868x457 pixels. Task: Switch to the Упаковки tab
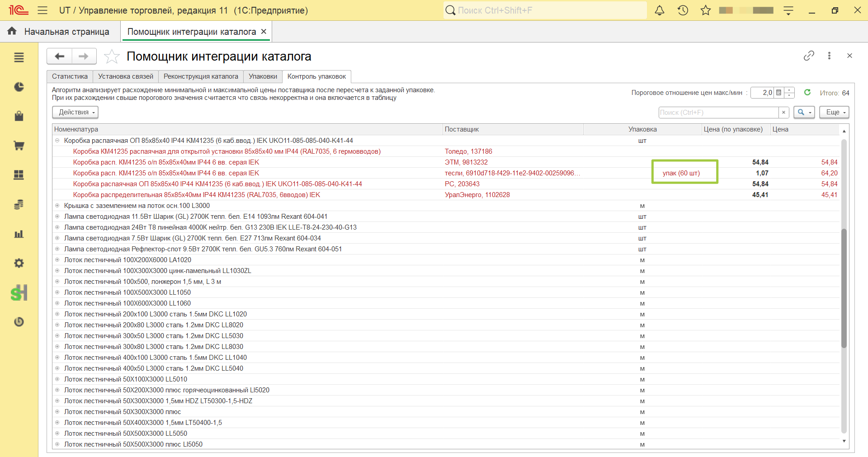[x=263, y=76]
